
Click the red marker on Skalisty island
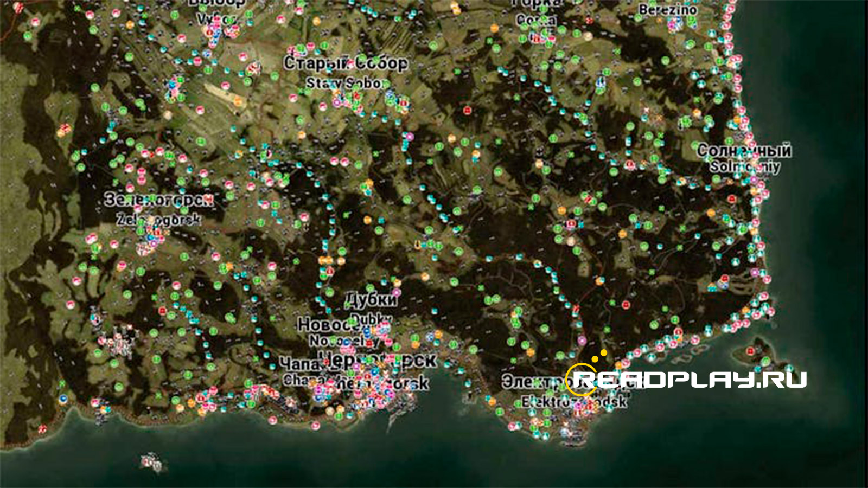click(750, 351)
